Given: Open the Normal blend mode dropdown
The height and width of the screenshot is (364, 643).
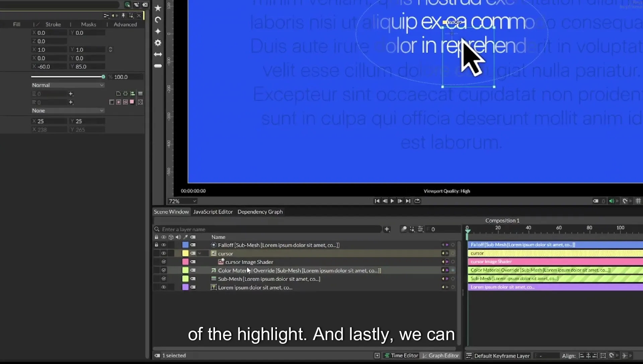Looking at the screenshot, I should 68,85.
